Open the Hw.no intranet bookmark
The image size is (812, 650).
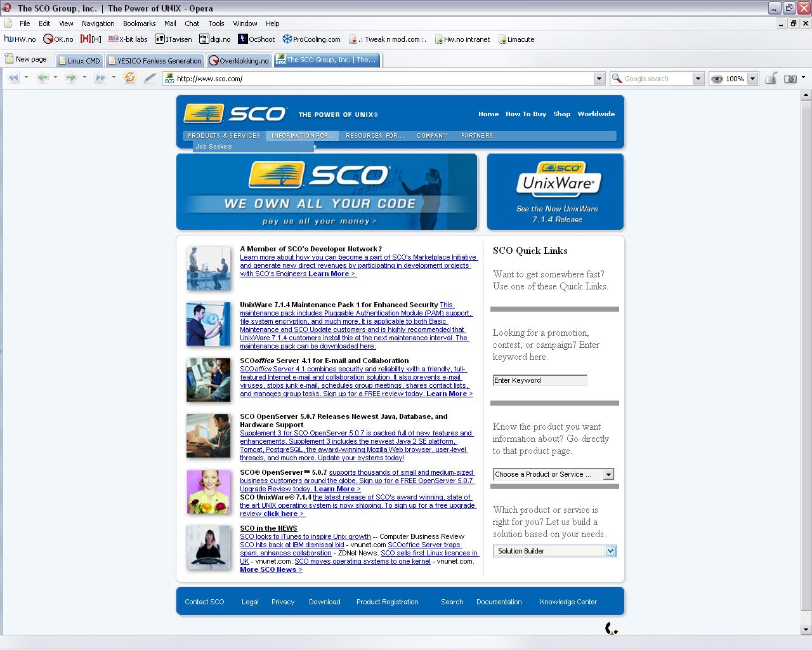pos(462,39)
